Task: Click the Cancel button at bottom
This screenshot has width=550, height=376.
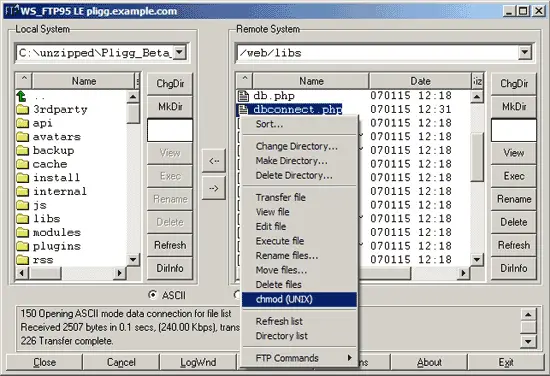Action: tap(121, 362)
